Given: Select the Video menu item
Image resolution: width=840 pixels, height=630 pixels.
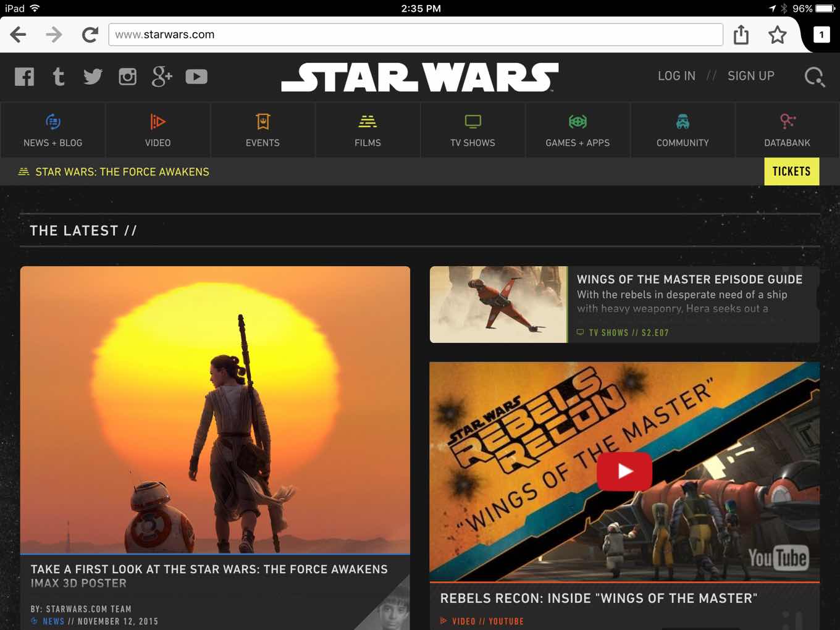Looking at the screenshot, I should tap(158, 130).
